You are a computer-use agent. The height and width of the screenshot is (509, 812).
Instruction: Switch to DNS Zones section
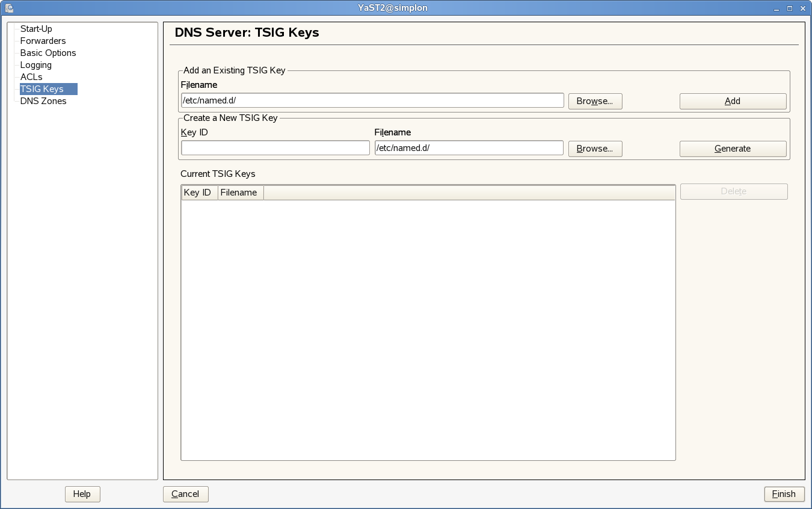click(43, 101)
